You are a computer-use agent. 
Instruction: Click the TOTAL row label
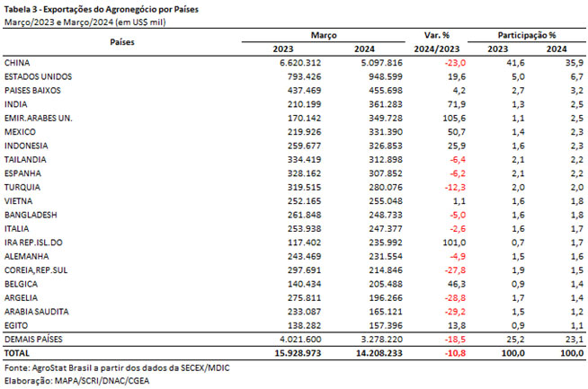point(16,353)
